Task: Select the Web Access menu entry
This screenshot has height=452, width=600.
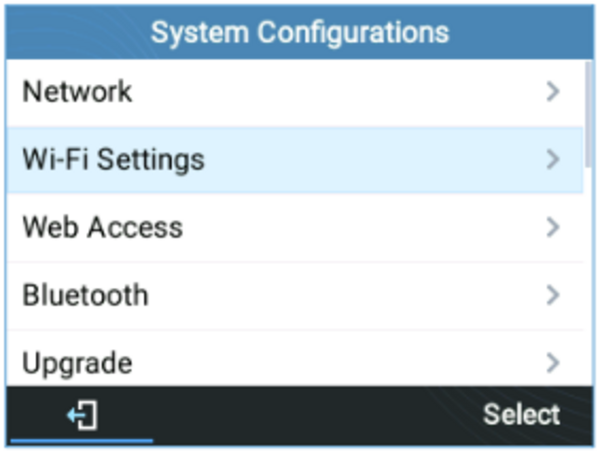Action: (295, 228)
